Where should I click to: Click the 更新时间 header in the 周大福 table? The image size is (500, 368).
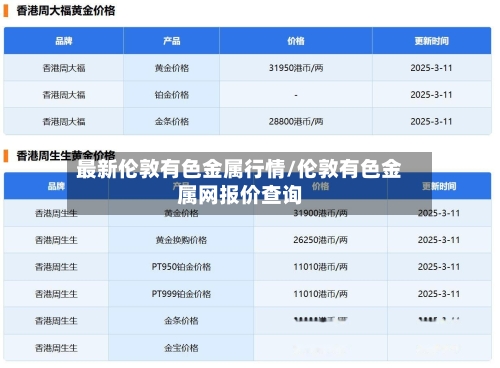432,41
